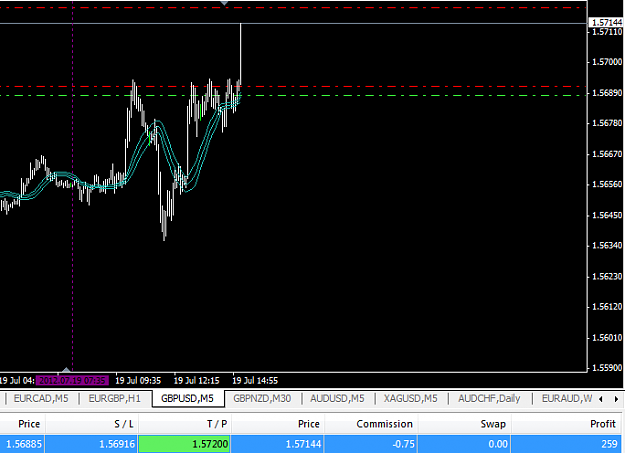The width and height of the screenshot is (625, 453).
Task: Click the chart shift triangle marker at top
Action: pyautogui.click(x=224, y=3)
